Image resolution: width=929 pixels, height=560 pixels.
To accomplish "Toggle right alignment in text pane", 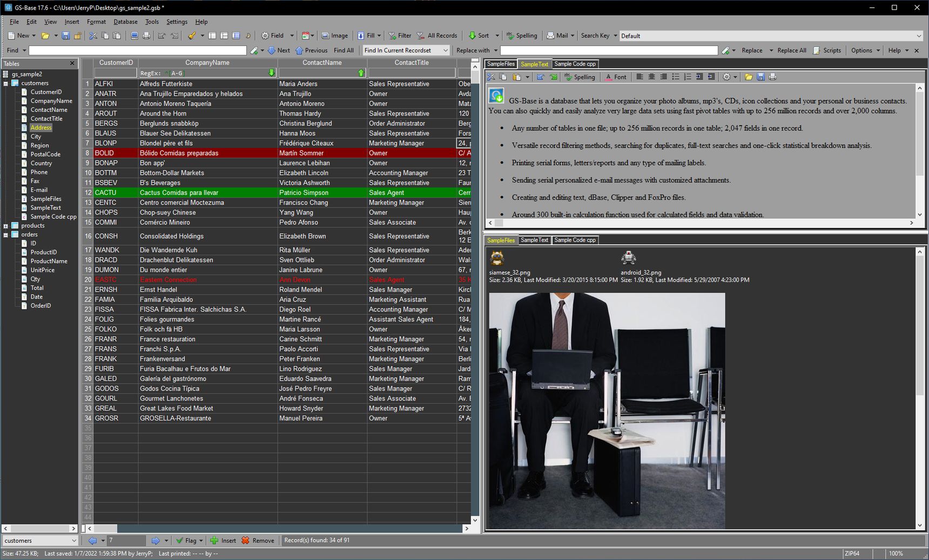I will coord(663,77).
